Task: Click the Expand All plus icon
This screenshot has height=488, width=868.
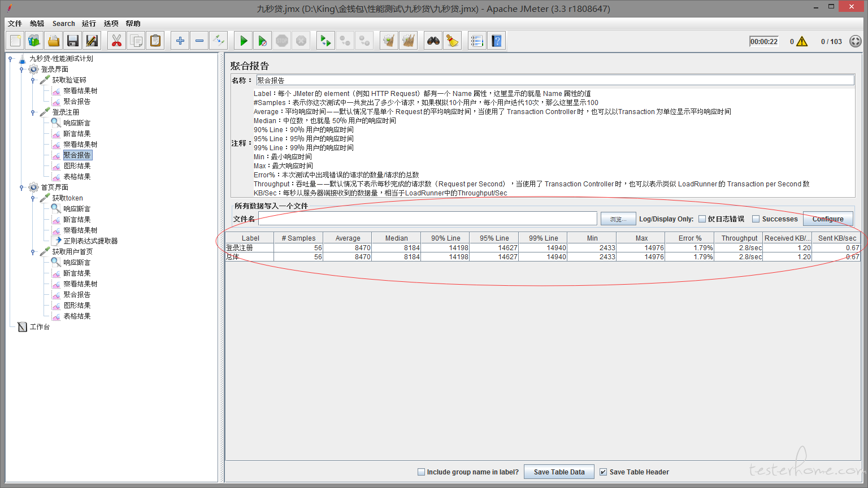Action: pyautogui.click(x=180, y=41)
